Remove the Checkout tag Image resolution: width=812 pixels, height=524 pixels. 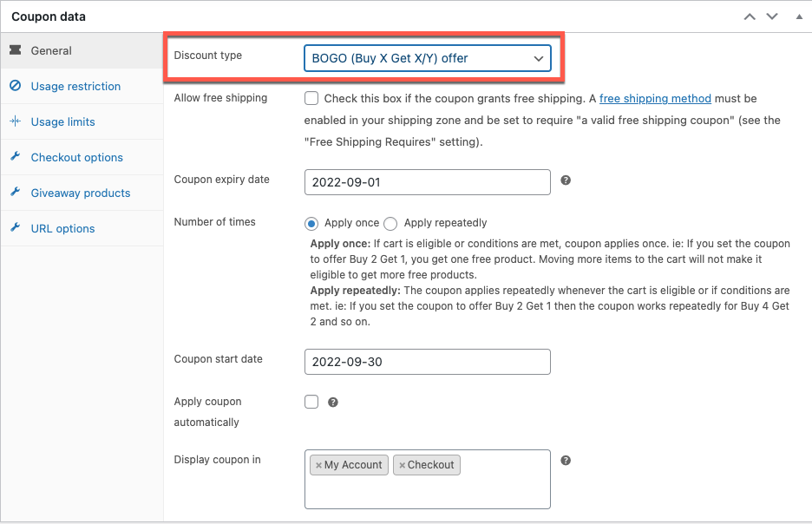pos(402,465)
